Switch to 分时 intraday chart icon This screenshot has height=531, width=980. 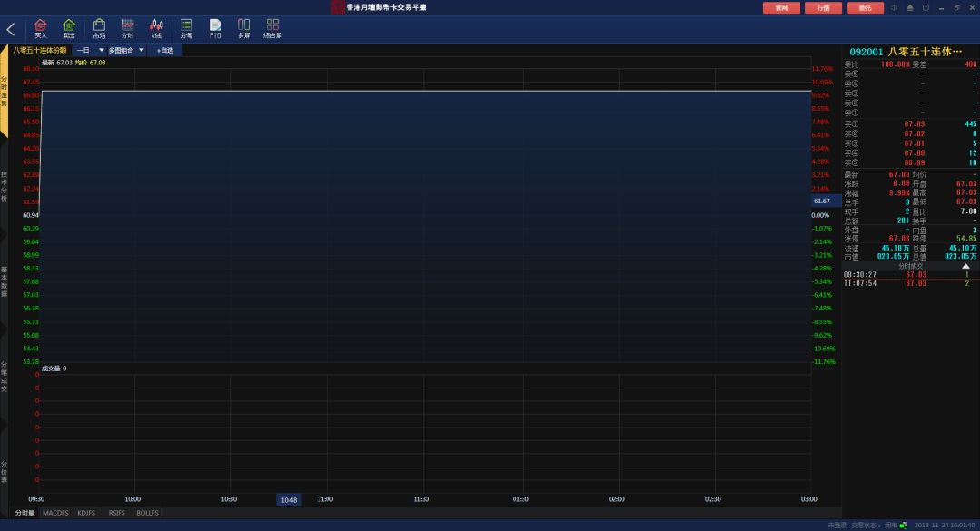tap(128, 28)
